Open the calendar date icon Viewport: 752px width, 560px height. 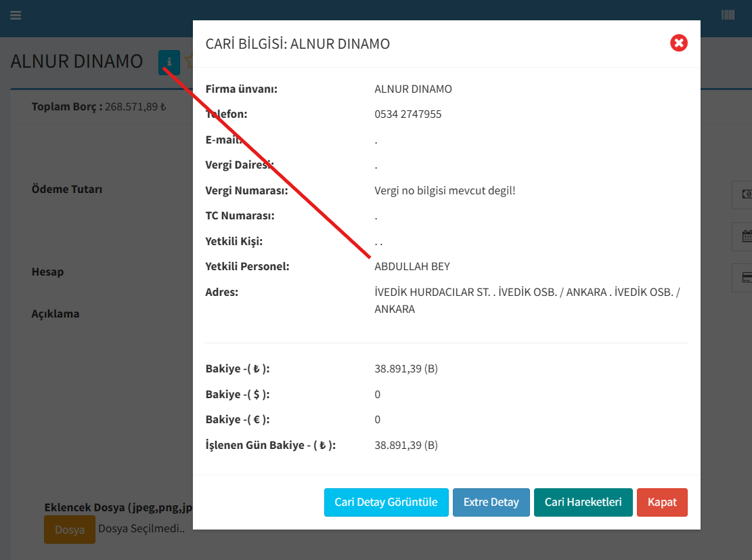tap(745, 236)
